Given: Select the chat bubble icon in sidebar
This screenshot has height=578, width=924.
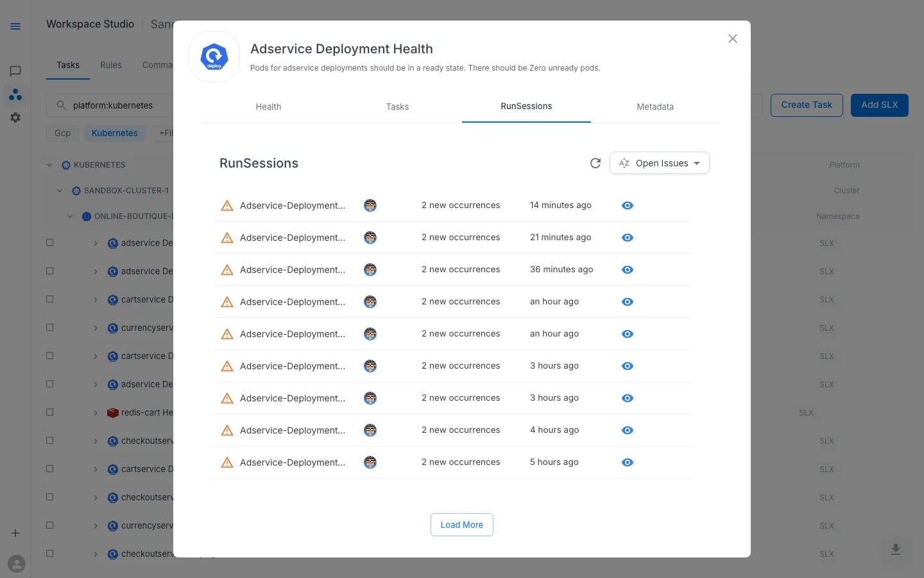Looking at the screenshot, I should click(x=15, y=71).
